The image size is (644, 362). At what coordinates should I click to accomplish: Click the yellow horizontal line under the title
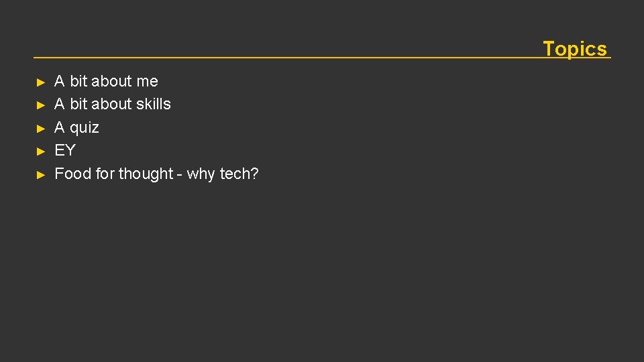coord(322,58)
